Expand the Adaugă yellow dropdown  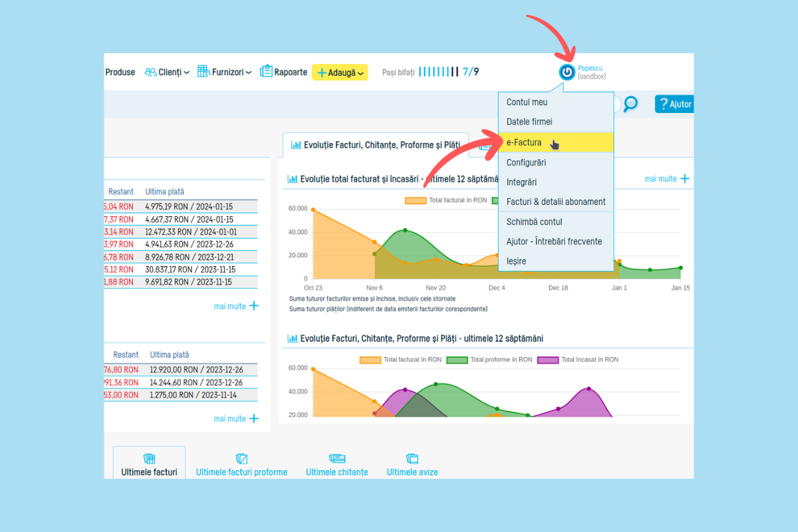pos(340,72)
